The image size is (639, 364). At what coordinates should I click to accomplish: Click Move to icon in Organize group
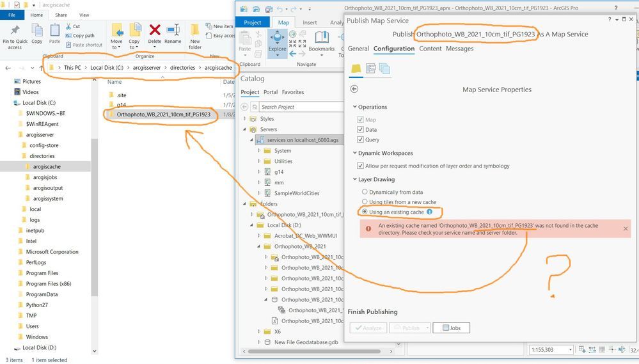(x=117, y=30)
